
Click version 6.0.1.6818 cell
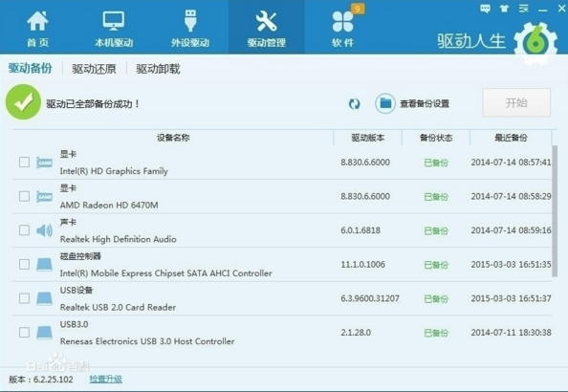[x=360, y=230]
